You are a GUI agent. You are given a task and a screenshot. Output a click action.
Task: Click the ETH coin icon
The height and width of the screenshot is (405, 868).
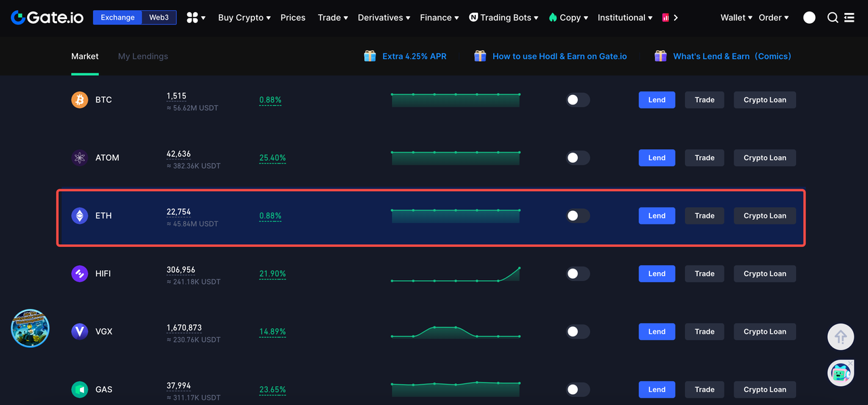(80, 216)
